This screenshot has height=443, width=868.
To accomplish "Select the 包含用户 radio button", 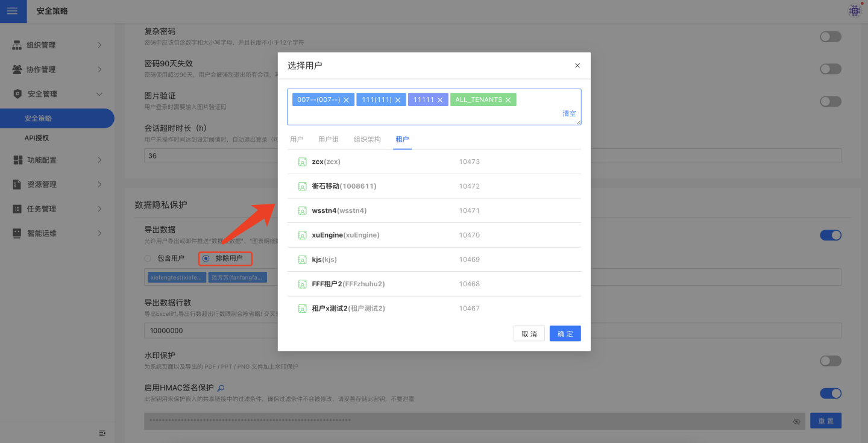I will (148, 259).
